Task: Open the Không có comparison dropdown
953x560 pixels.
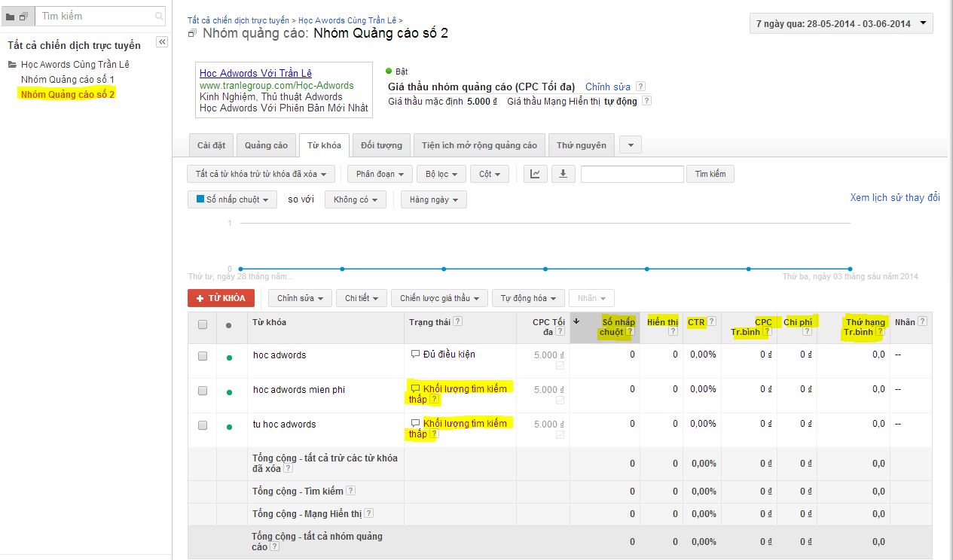Action: point(356,199)
